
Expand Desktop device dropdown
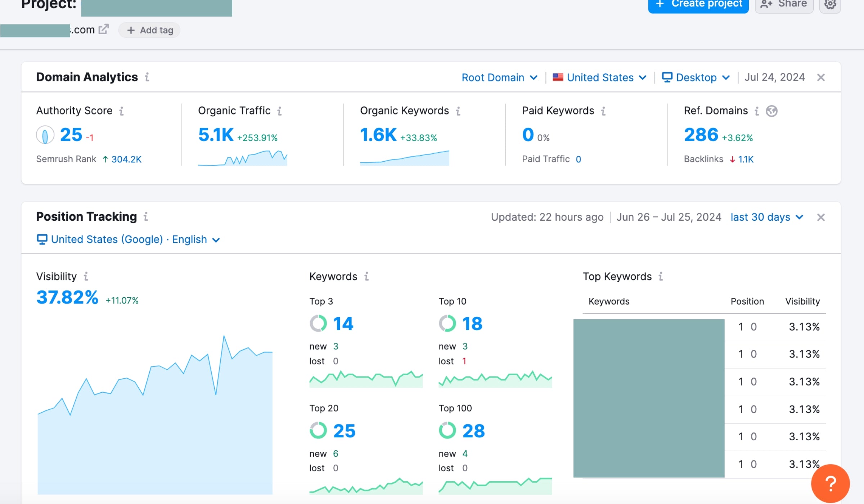696,77
